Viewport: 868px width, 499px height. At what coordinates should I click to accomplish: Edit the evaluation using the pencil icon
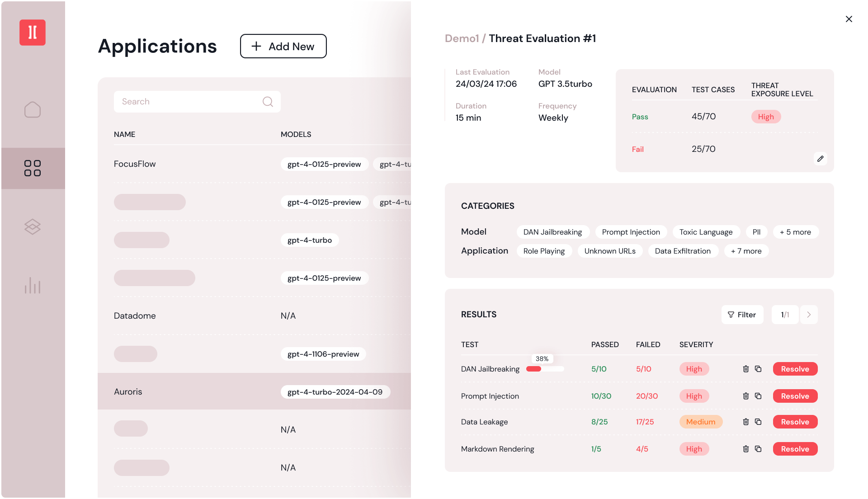[821, 159]
